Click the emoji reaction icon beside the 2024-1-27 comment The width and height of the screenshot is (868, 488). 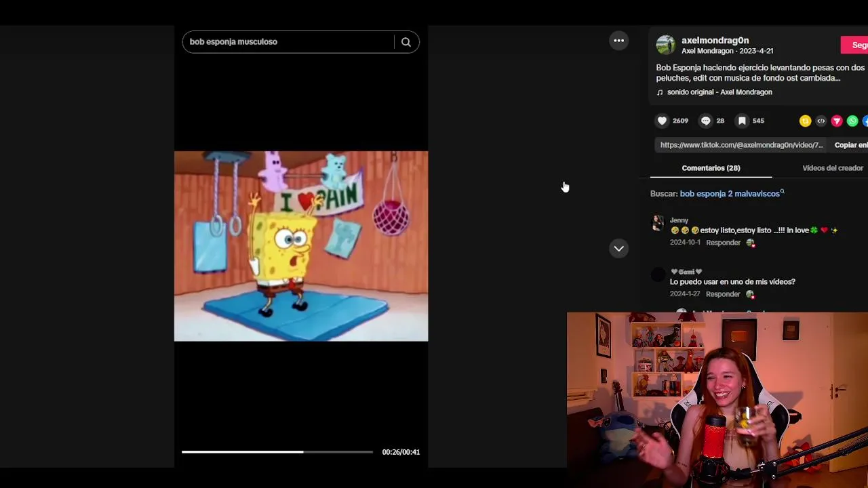pos(750,294)
